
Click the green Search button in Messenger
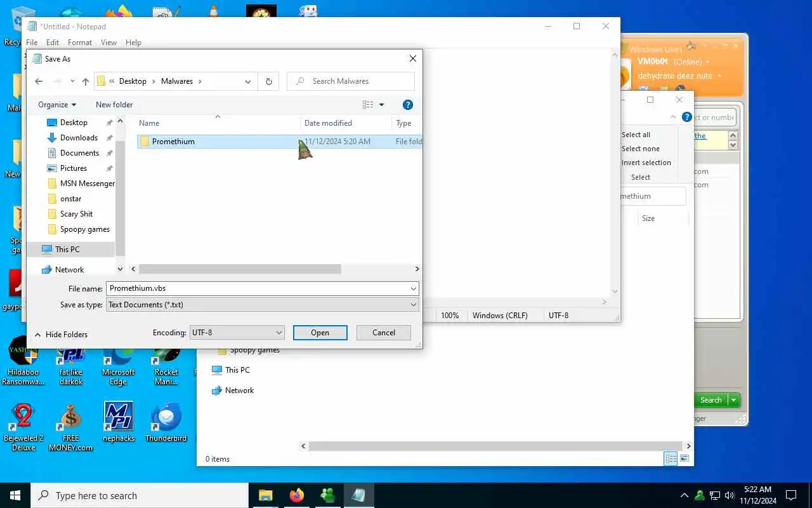click(x=710, y=400)
